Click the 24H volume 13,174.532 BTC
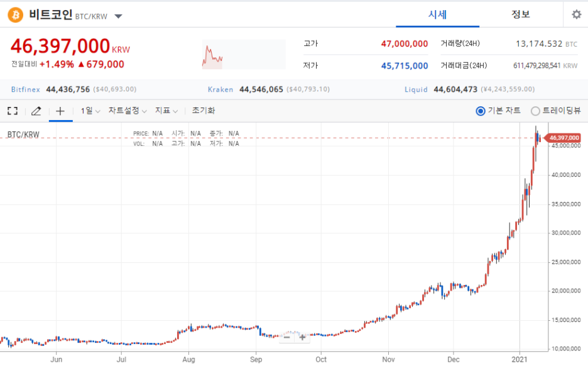 (x=547, y=43)
